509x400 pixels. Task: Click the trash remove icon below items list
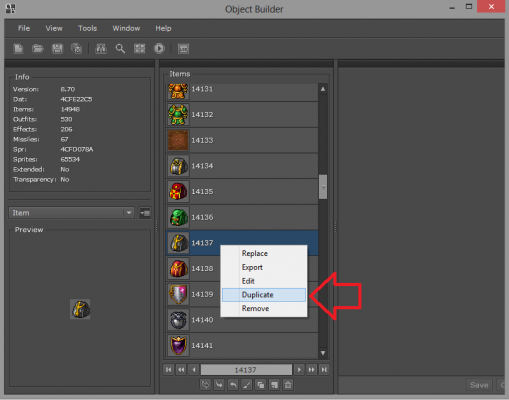pos(288,385)
